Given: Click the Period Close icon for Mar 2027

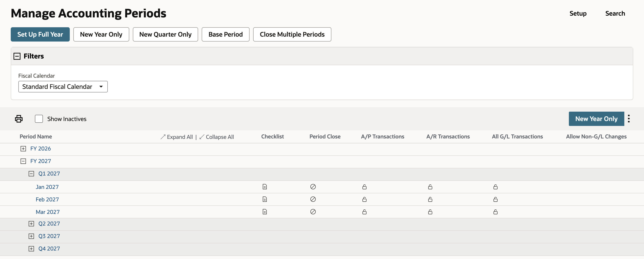Looking at the screenshot, I should [313, 212].
